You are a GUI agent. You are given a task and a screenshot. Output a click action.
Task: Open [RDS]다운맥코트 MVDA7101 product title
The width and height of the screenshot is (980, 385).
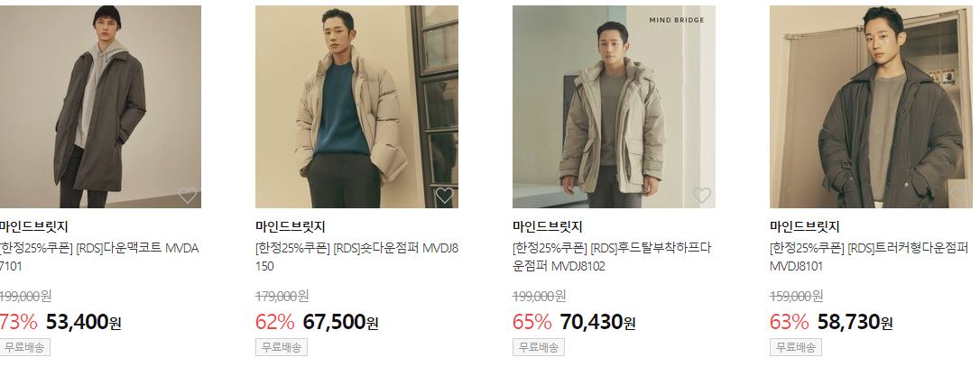(98, 257)
